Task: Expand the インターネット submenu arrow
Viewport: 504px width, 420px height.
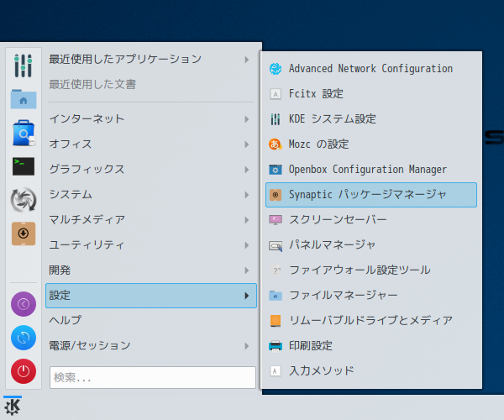Action: (246, 119)
